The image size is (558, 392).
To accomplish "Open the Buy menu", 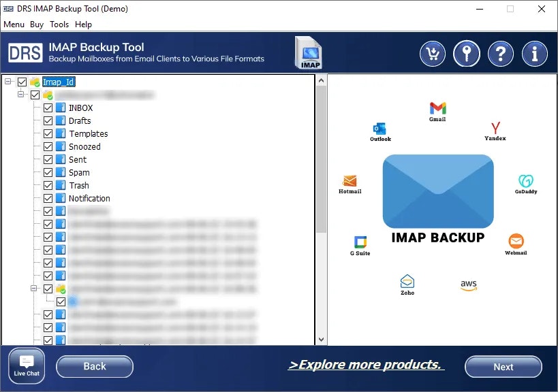I will click(x=37, y=24).
